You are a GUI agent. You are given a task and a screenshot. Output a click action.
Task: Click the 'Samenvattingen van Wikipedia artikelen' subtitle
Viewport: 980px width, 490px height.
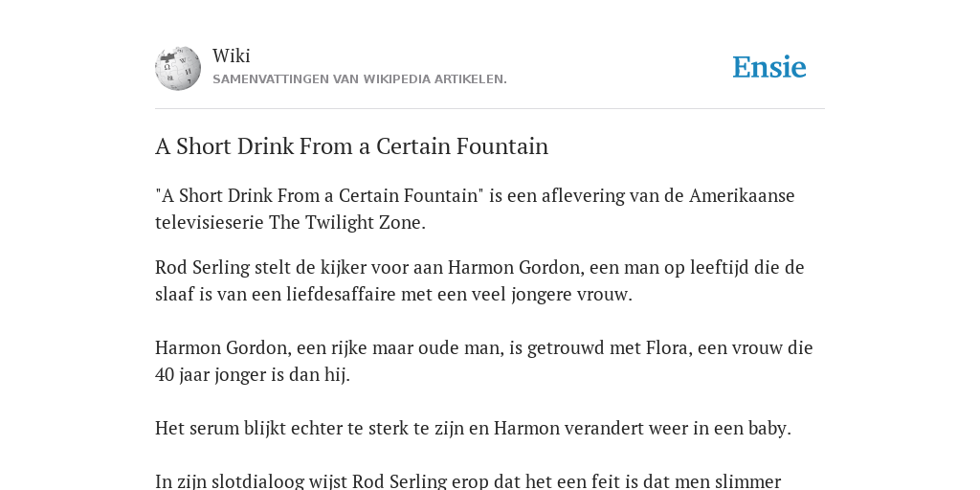360,79
